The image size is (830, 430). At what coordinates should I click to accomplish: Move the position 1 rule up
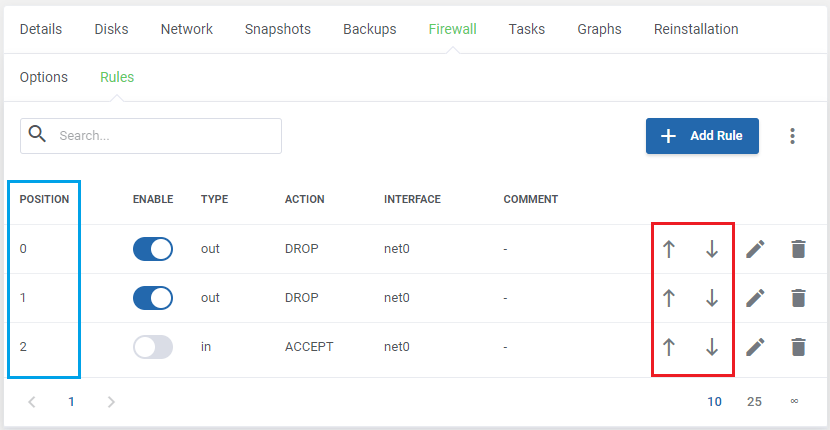tap(669, 298)
